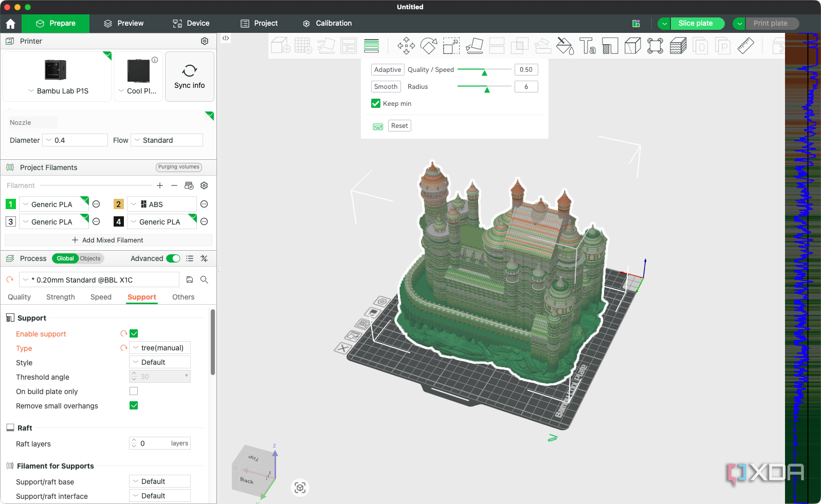Select the Measure ruler tool
This screenshot has width=821, height=504.
click(x=745, y=46)
